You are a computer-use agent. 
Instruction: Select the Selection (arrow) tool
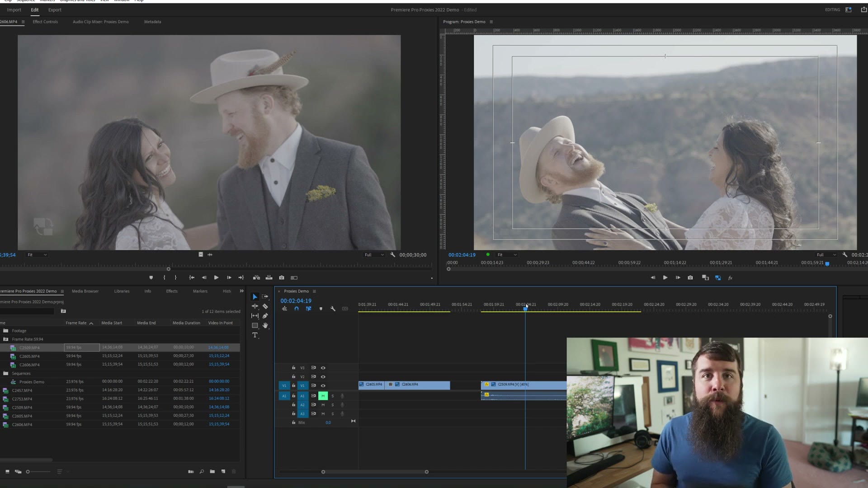pyautogui.click(x=255, y=297)
